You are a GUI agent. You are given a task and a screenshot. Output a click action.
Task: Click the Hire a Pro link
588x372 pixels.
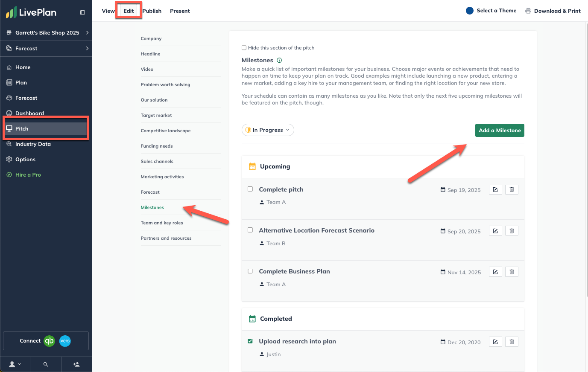28,175
